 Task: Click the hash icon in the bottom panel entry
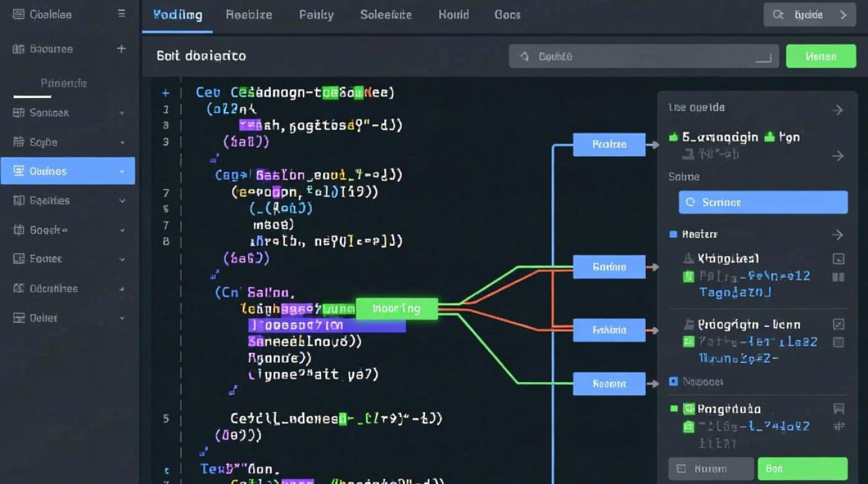(839, 426)
